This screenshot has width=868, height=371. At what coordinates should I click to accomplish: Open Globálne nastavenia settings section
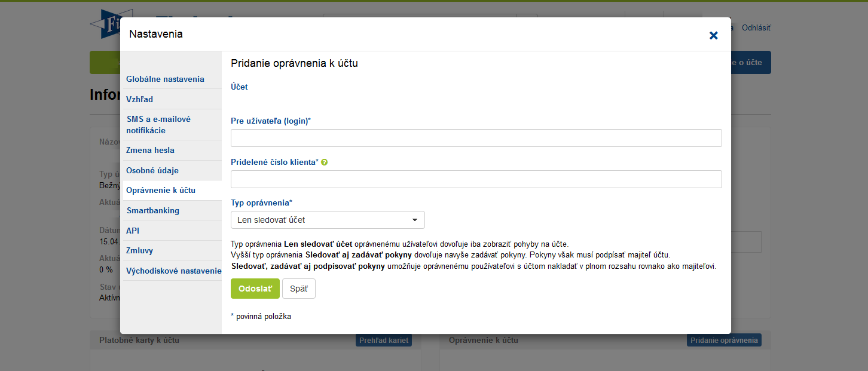(x=165, y=79)
